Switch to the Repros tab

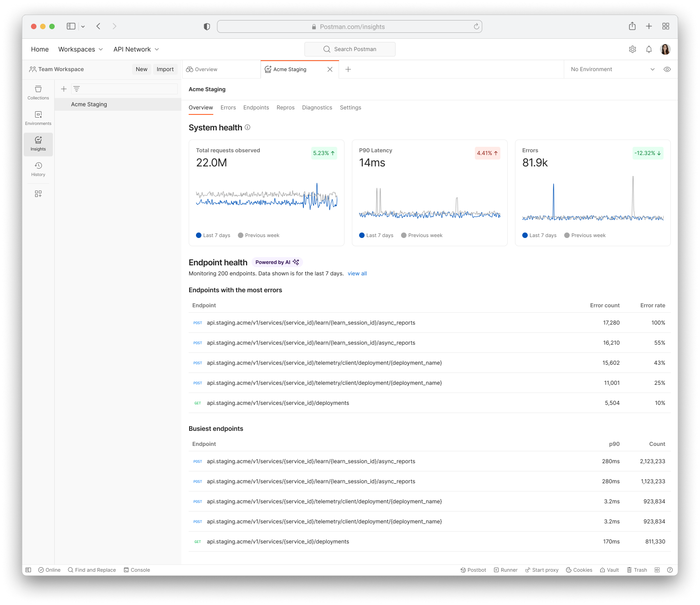coord(286,108)
